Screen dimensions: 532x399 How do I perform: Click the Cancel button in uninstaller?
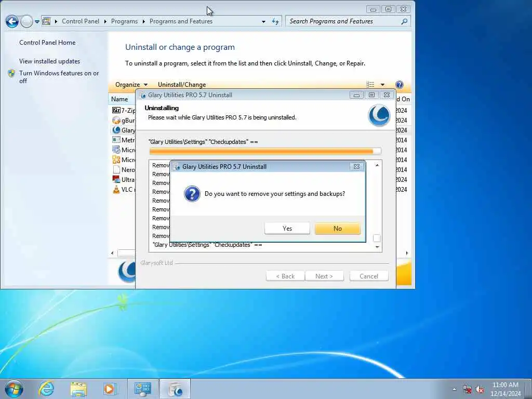tap(369, 276)
